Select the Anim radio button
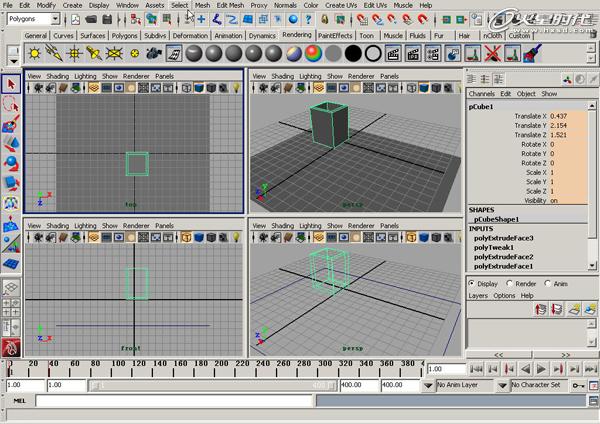 548,283
